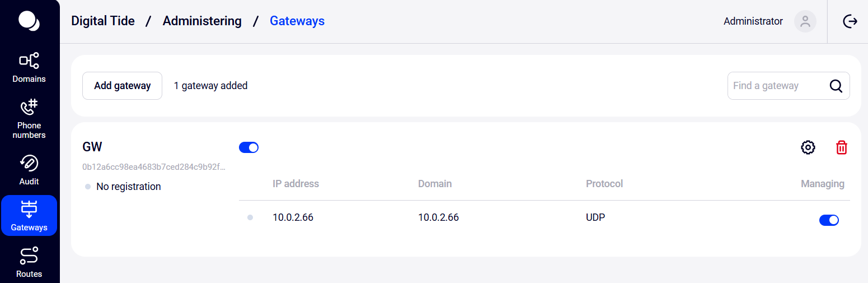Select the Gateways sidebar item
The image size is (868, 283).
tap(29, 216)
